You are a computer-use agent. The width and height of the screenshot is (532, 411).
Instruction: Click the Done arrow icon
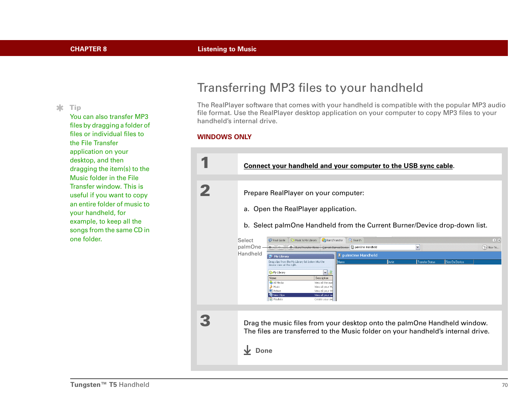coord(247,350)
